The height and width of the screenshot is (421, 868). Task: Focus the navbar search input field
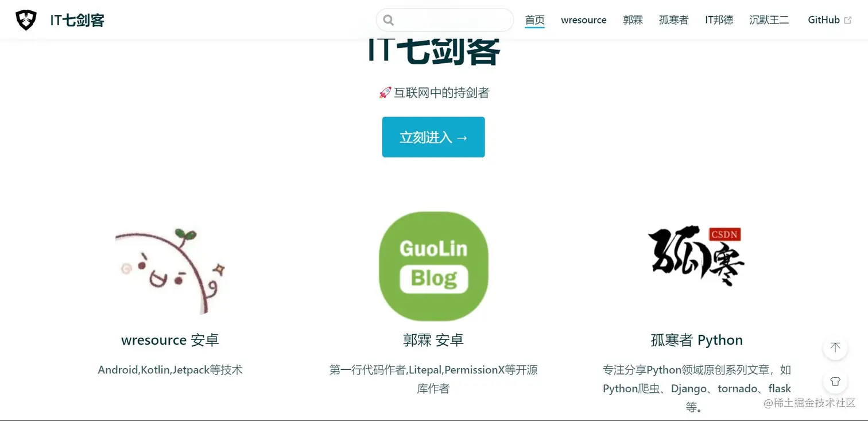(x=445, y=20)
